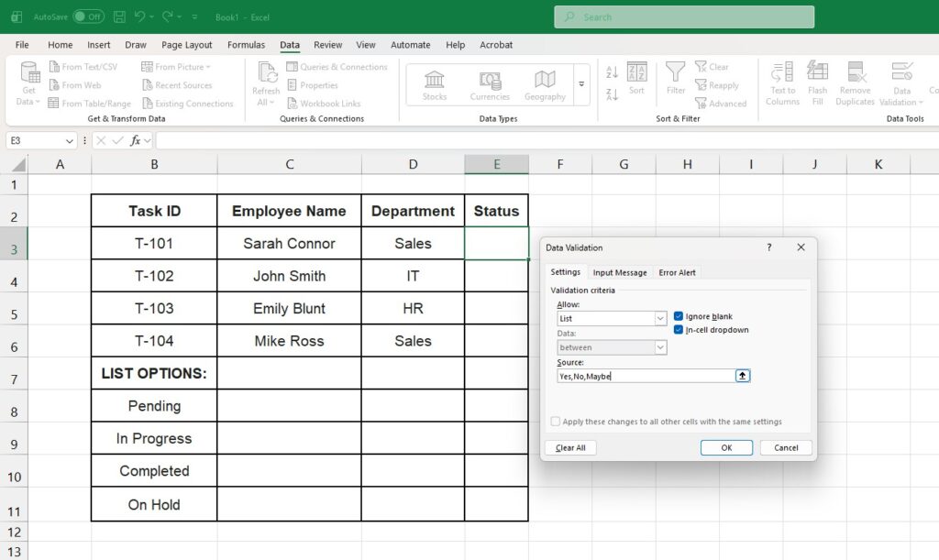Open the Allow criteria dropdown
939x560 pixels.
pos(661,316)
